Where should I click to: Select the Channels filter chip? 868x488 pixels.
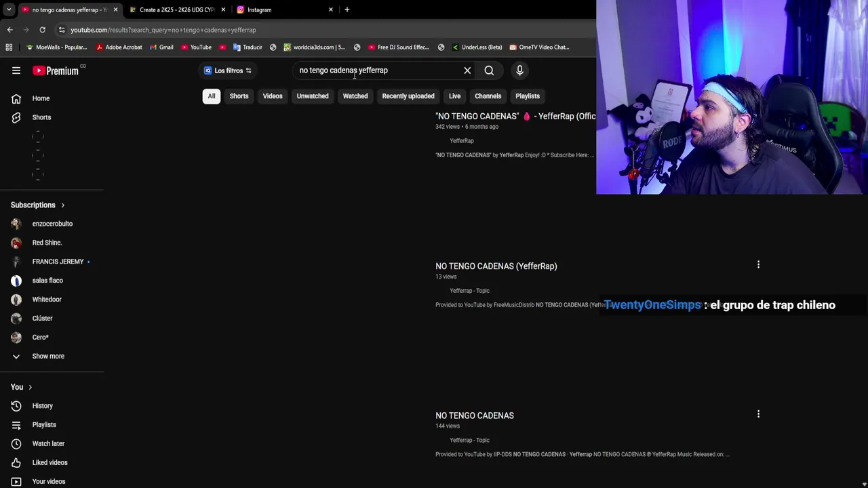point(488,96)
